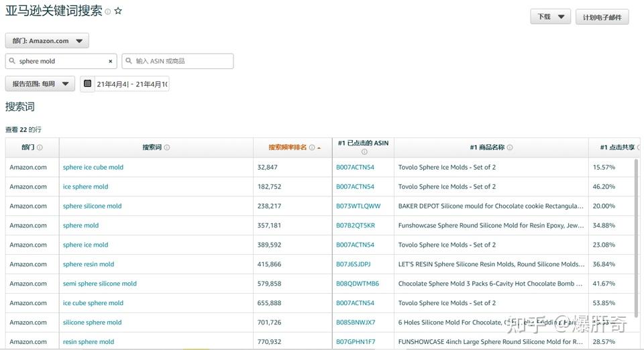The width and height of the screenshot is (644, 350).
Task: Open the sphere silicone mold link
Action: (92, 206)
